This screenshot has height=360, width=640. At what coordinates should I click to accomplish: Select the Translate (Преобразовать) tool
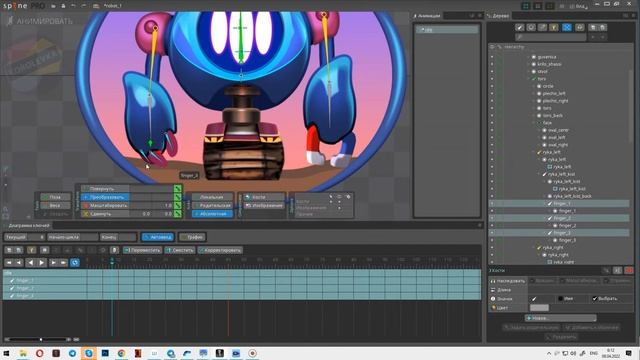[105, 197]
